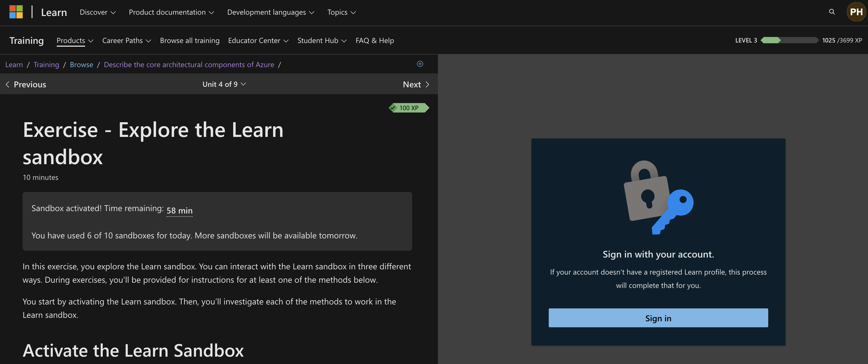The width and height of the screenshot is (868, 364).
Task: Follow the Training breadcrumb link
Action: tap(46, 65)
